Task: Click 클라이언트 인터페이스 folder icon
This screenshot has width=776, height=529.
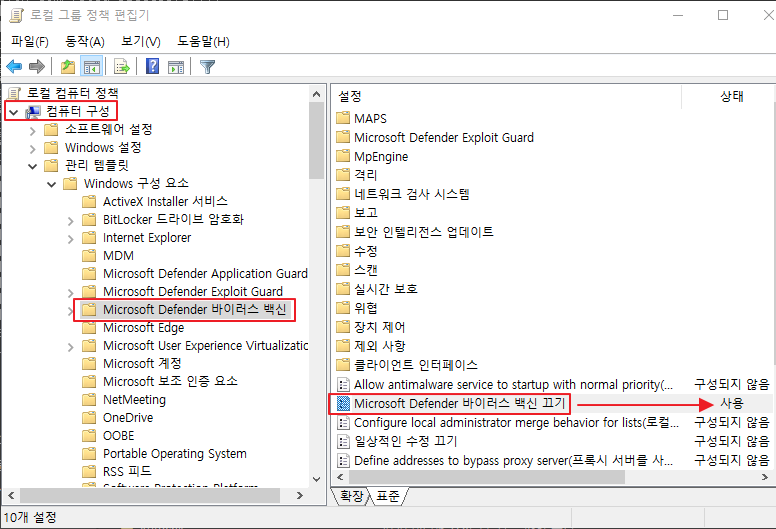Action: coord(343,365)
